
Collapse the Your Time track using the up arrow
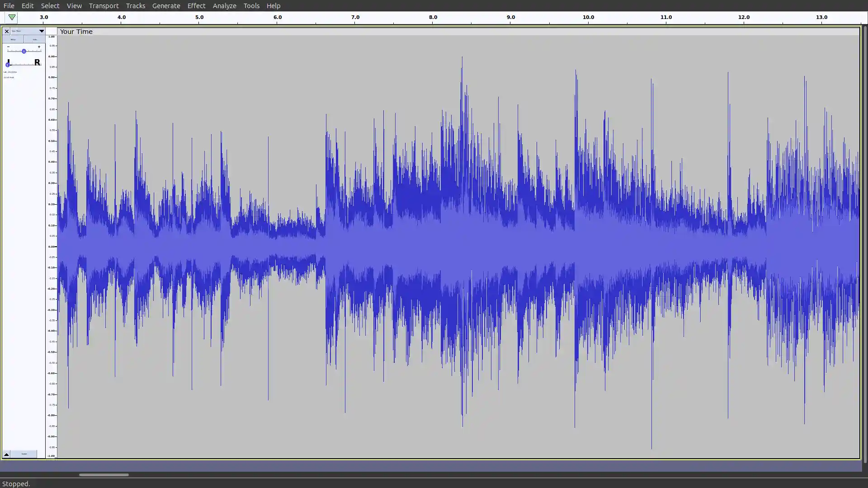(x=6, y=454)
